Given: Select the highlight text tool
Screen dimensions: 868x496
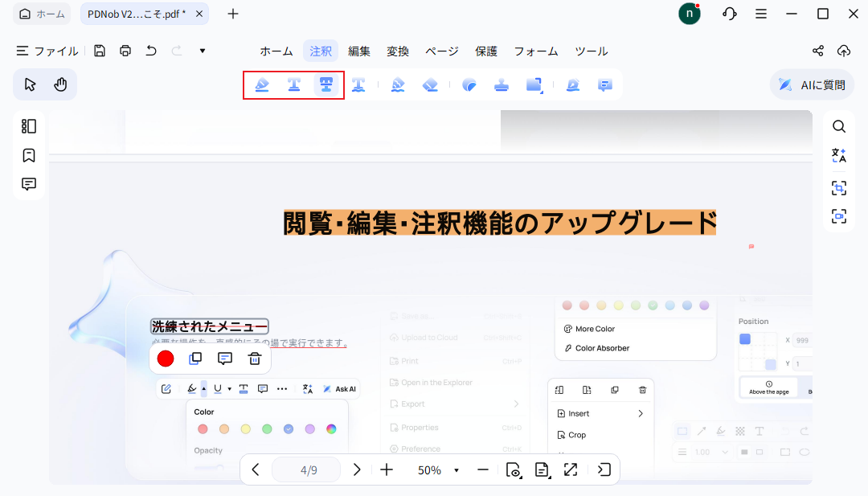Looking at the screenshot, I should [x=261, y=84].
